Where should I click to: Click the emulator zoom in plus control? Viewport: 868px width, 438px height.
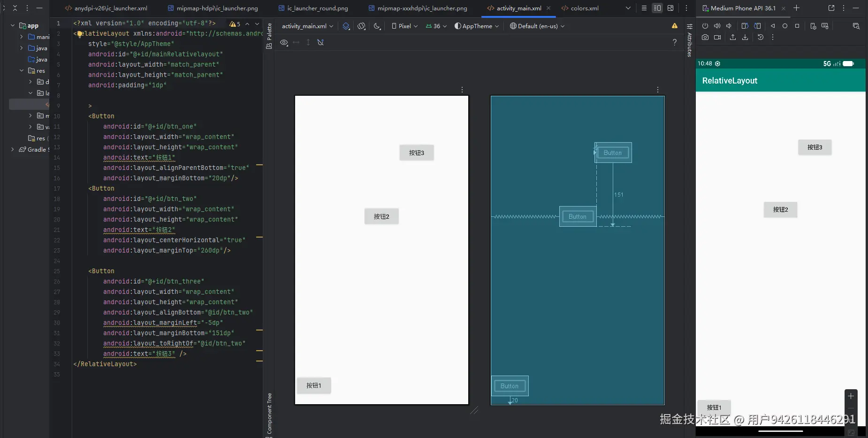[851, 396]
